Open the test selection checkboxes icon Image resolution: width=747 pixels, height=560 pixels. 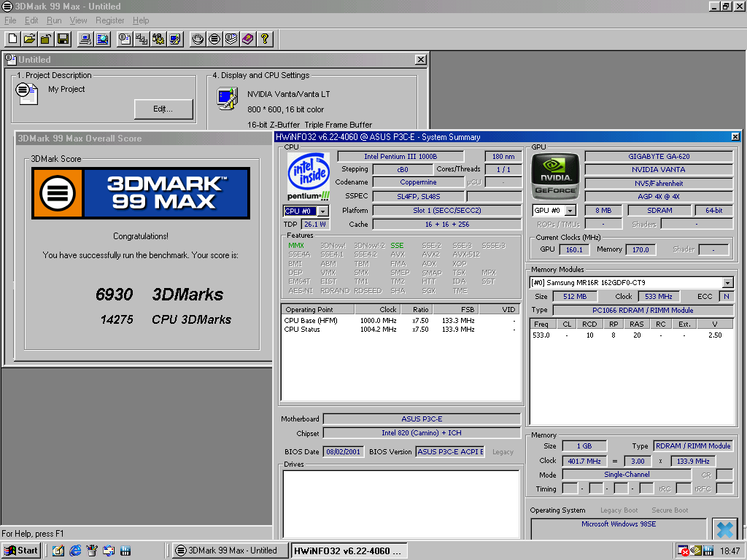(x=142, y=39)
